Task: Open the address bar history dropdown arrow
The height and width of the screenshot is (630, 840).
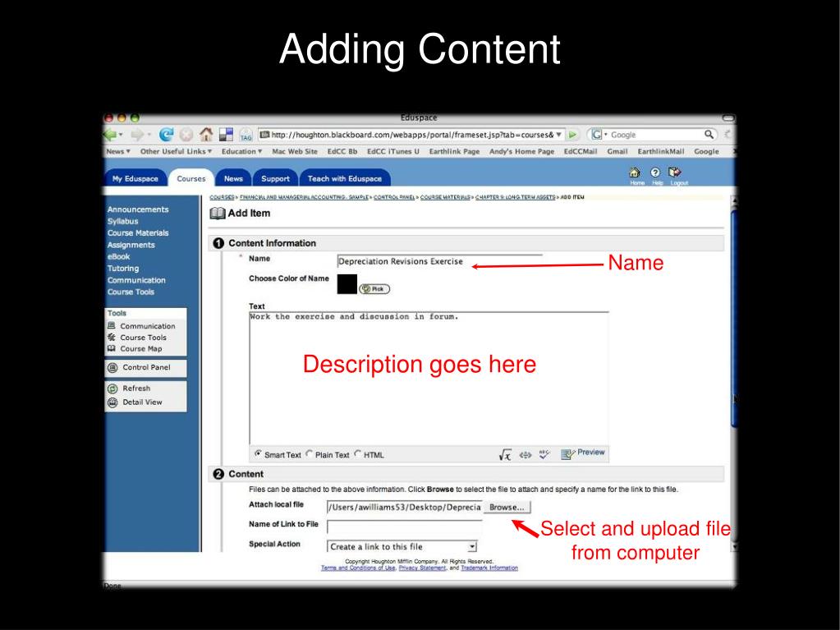Action: (x=558, y=135)
